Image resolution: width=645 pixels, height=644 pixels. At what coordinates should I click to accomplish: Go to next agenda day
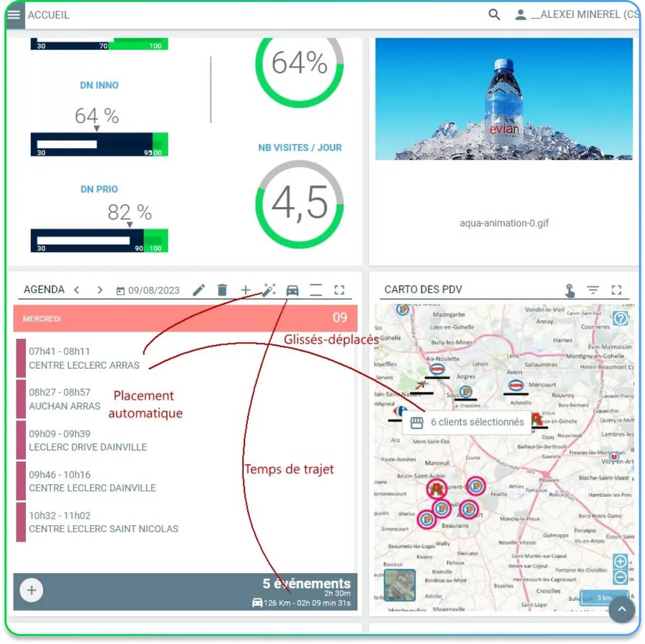click(x=100, y=290)
